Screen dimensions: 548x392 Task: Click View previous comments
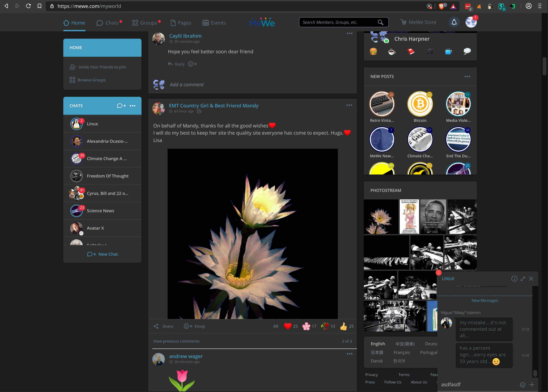[x=176, y=341]
